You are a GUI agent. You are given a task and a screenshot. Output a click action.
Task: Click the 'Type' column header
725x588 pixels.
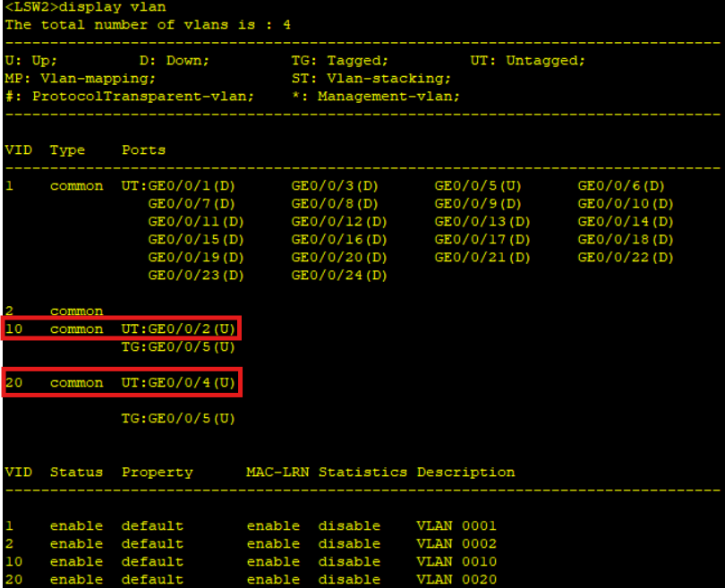pyautogui.click(x=67, y=150)
